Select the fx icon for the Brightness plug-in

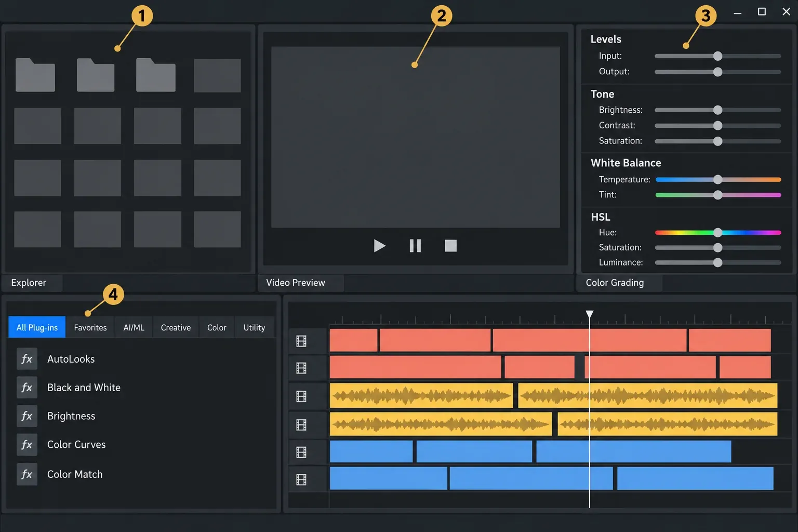tap(27, 416)
